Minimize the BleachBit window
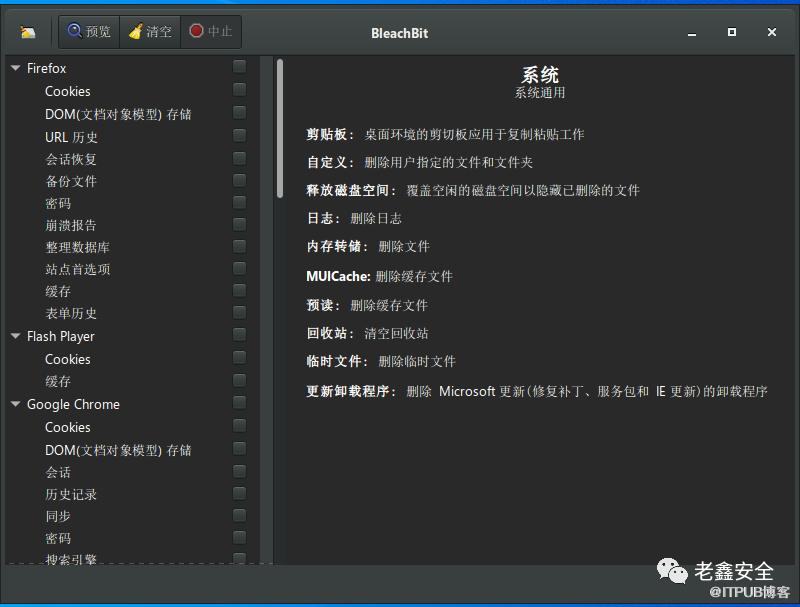The width and height of the screenshot is (800, 607). click(692, 33)
